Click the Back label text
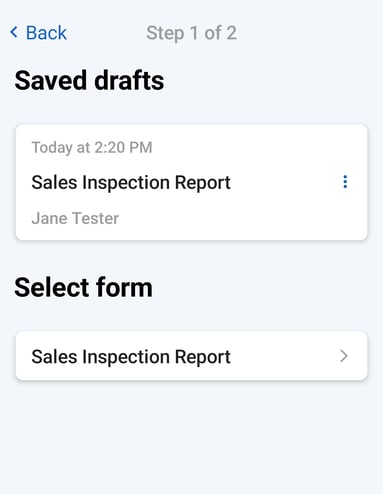Image resolution: width=383 pixels, height=494 pixels. click(x=46, y=33)
